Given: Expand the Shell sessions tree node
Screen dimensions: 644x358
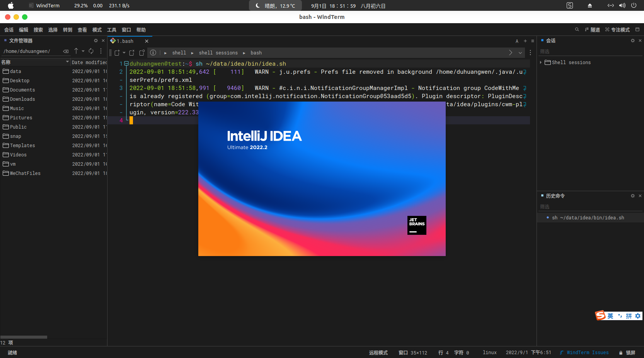Looking at the screenshot, I should pos(541,62).
